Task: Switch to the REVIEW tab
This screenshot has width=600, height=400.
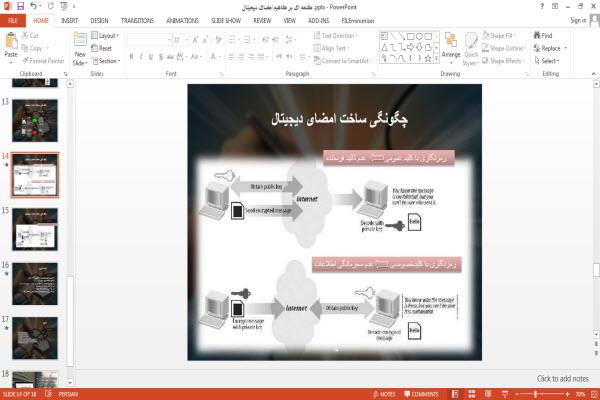Action: click(x=262, y=21)
